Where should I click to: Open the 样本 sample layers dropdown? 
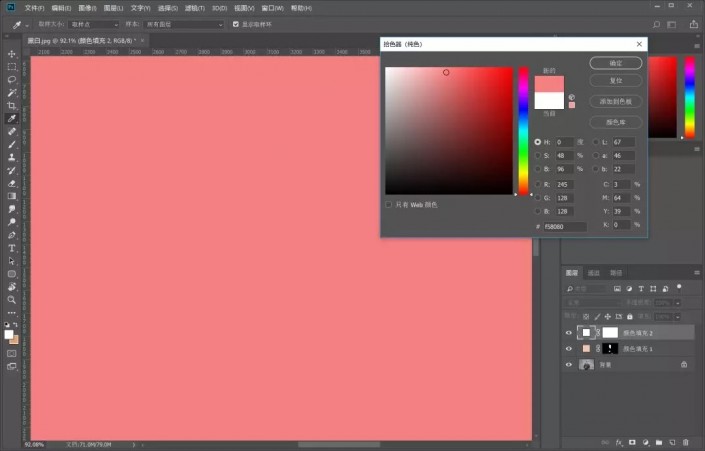(x=183, y=23)
